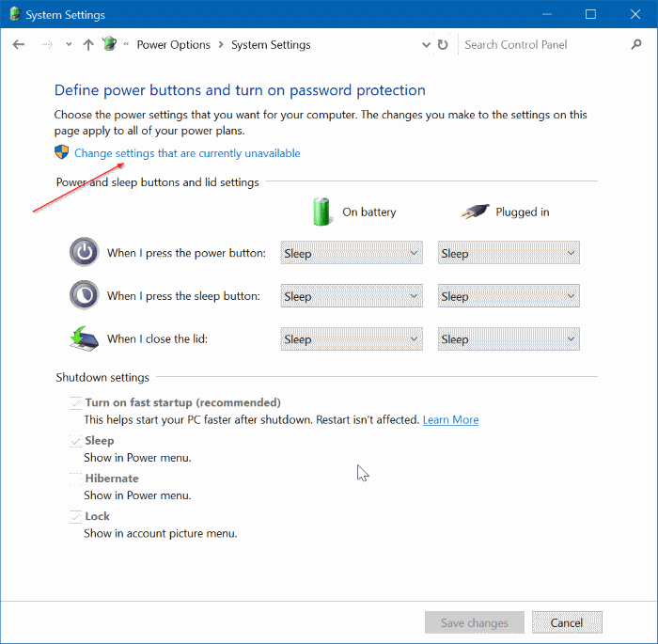This screenshot has height=644, width=658.
Task: Select System Settings breadcrumb
Action: click(271, 44)
